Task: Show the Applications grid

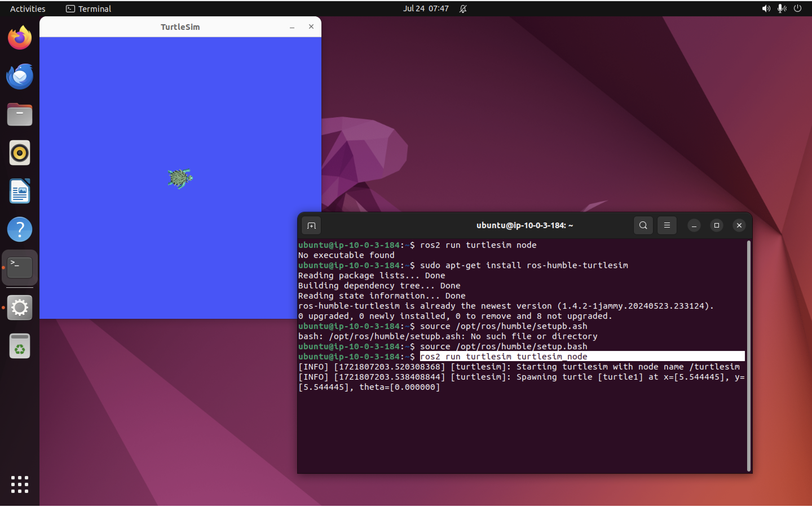Action: pos(19,484)
